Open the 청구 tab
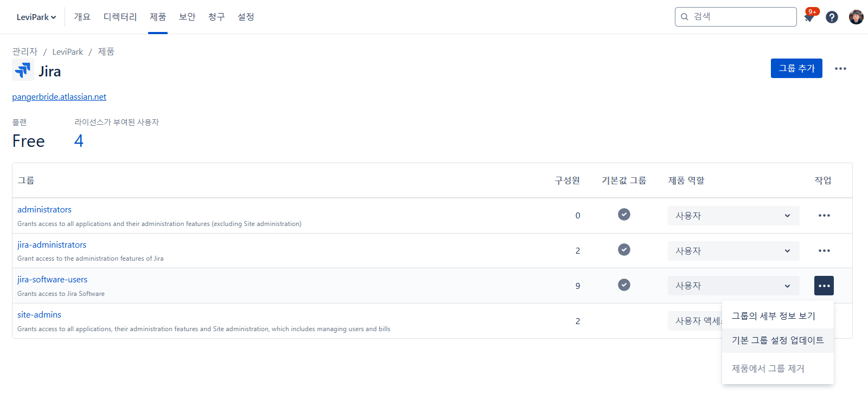Viewport: 868px width, 394px height. [216, 17]
